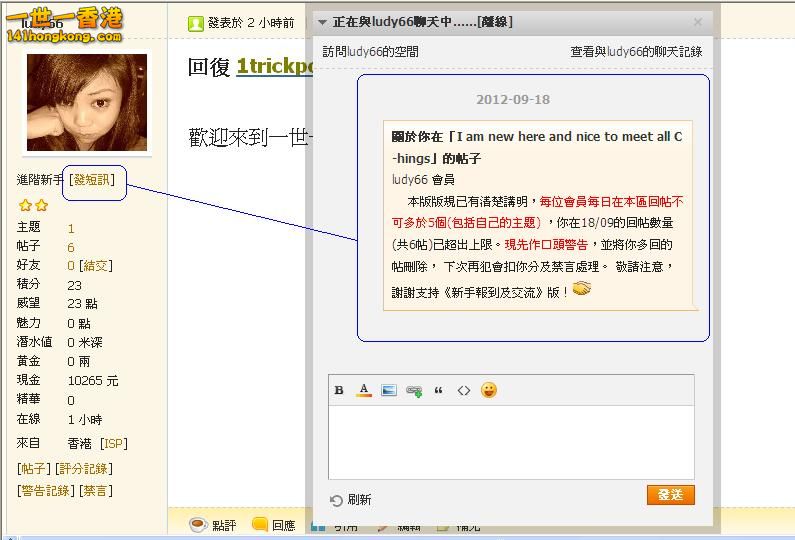Viewport: 795px width, 540px height.
Task: Click the 回應 reply button
Action: (274, 525)
